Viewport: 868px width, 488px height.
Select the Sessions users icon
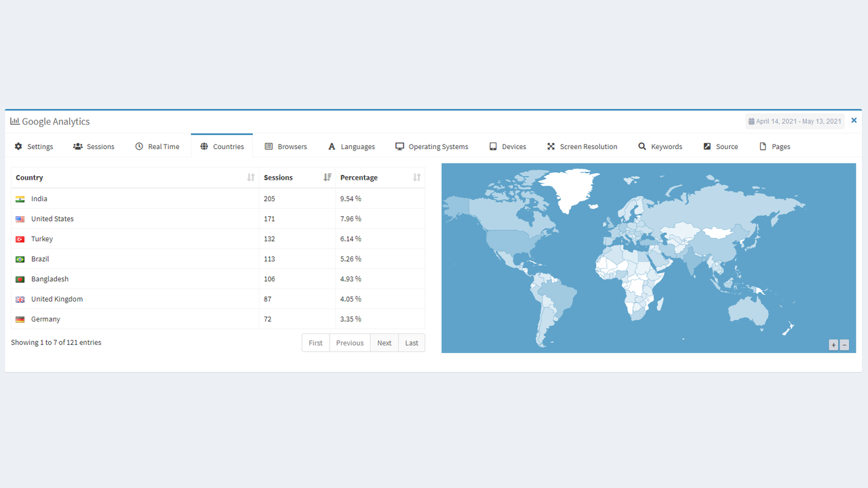coord(78,146)
